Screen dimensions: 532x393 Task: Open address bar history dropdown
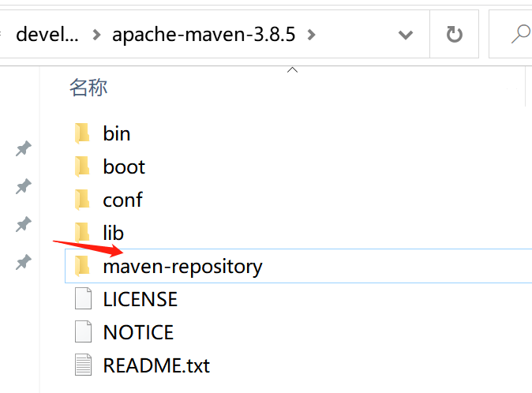[406, 35]
